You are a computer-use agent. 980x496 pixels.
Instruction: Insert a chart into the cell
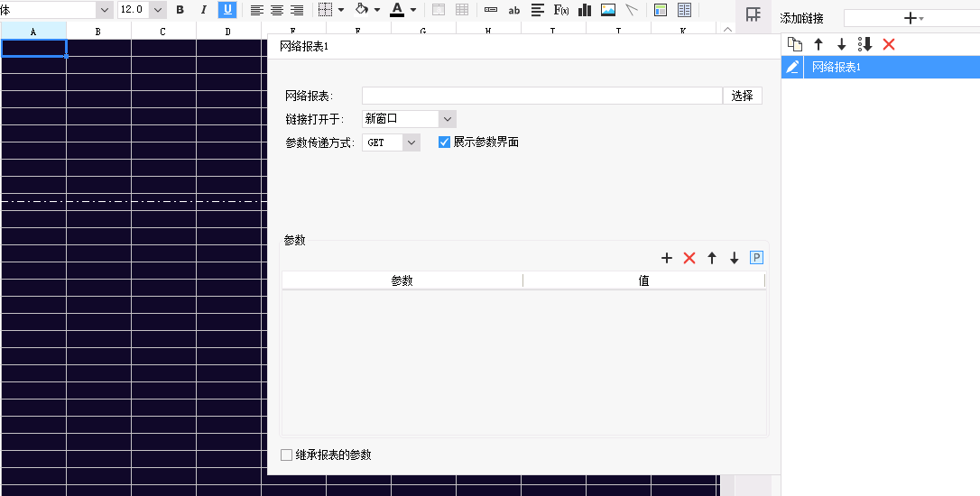coord(585,10)
